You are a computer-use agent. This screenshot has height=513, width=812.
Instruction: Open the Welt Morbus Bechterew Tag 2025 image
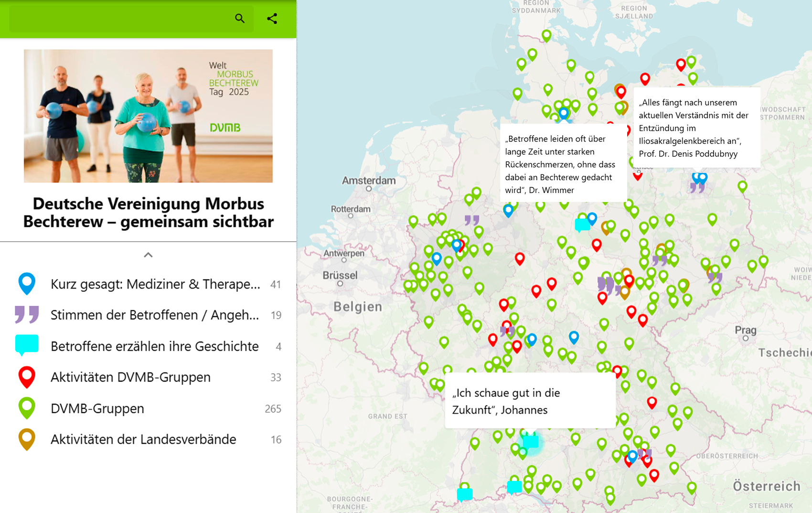148,116
